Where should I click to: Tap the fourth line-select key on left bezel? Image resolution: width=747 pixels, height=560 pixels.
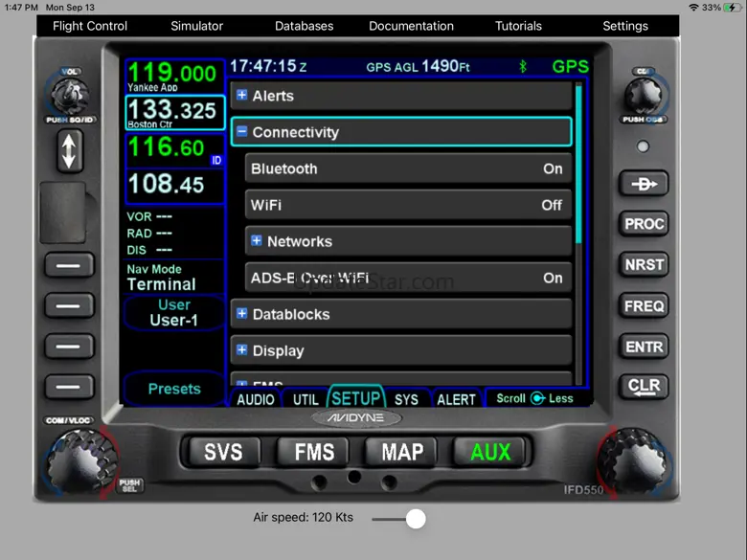click(69, 387)
